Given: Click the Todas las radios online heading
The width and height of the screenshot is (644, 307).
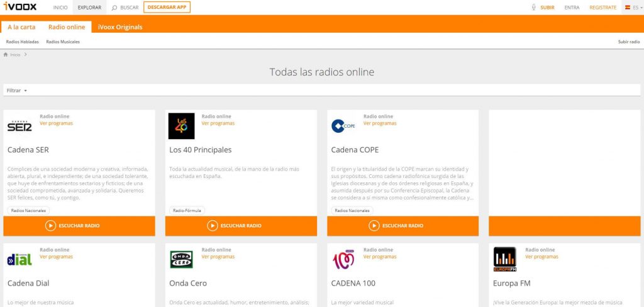Looking at the screenshot, I should [322, 72].
